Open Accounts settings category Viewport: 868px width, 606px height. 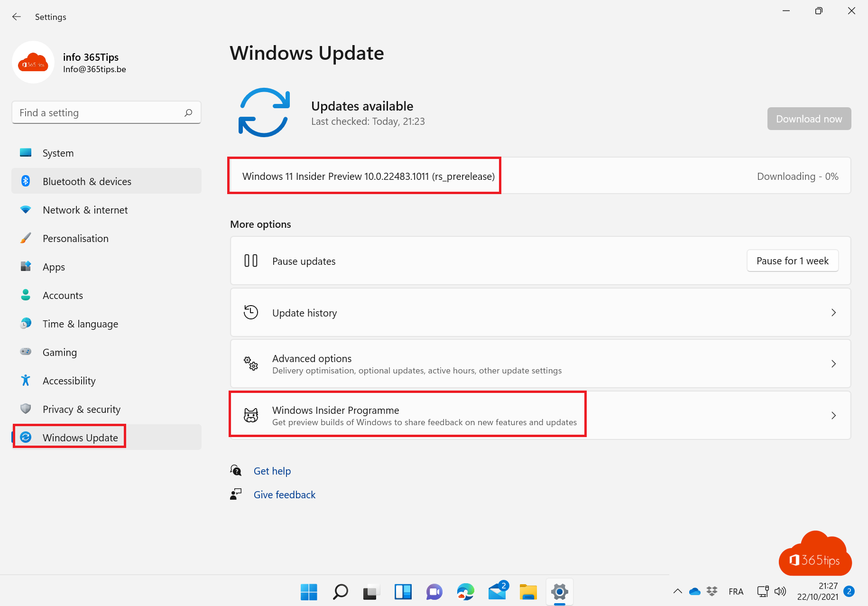point(106,295)
